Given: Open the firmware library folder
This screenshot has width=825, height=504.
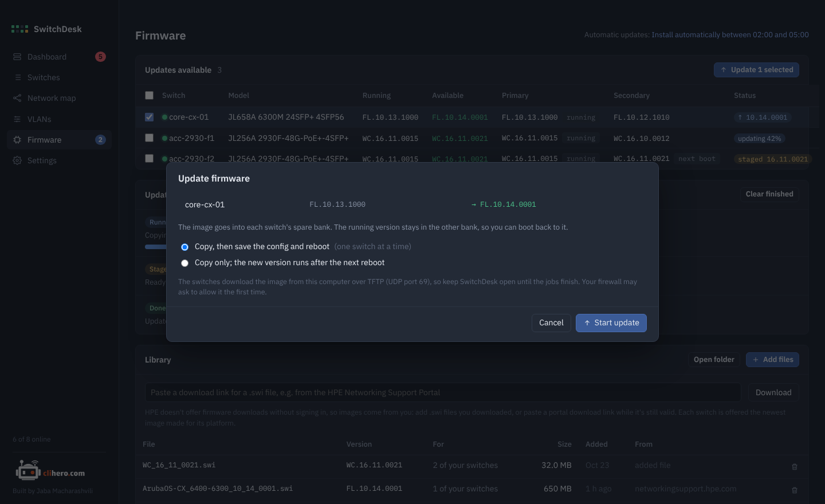Looking at the screenshot, I should (x=714, y=360).
